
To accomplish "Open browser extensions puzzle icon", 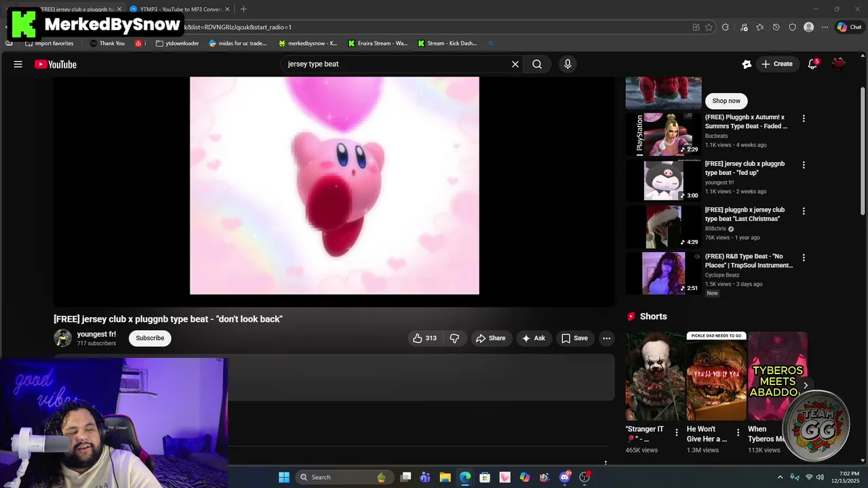I will pos(725,27).
